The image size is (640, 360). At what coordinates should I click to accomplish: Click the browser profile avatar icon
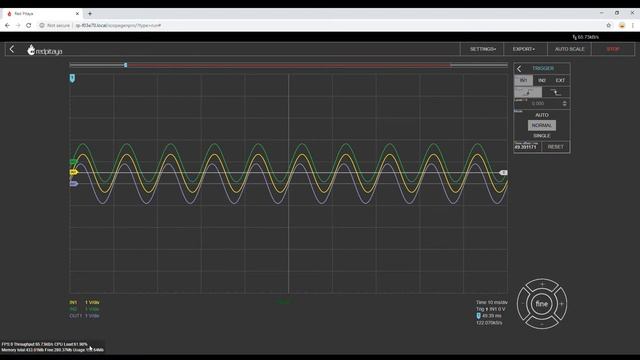(622, 25)
